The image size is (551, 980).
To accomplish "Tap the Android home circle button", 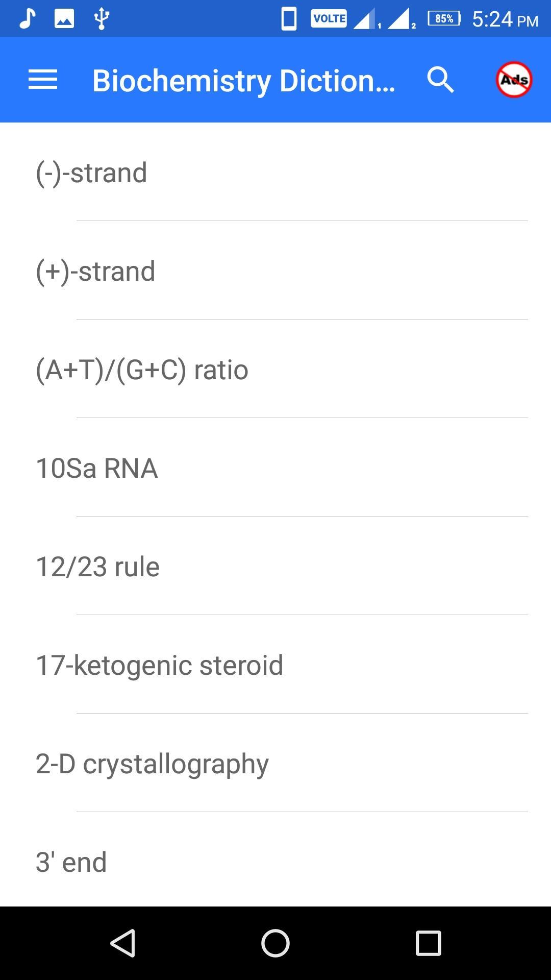I will point(275,943).
